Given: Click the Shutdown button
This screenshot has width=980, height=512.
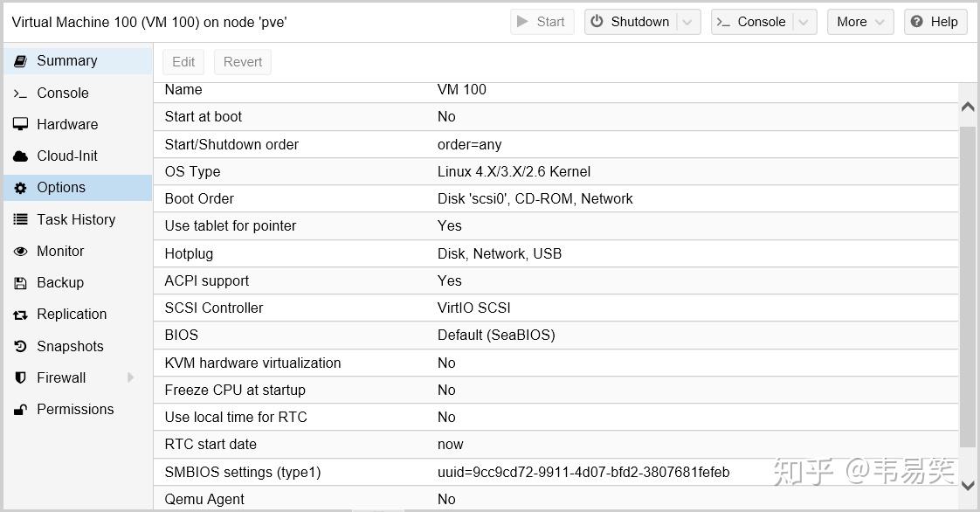Looking at the screenshot, I should (x=631, y=22).
